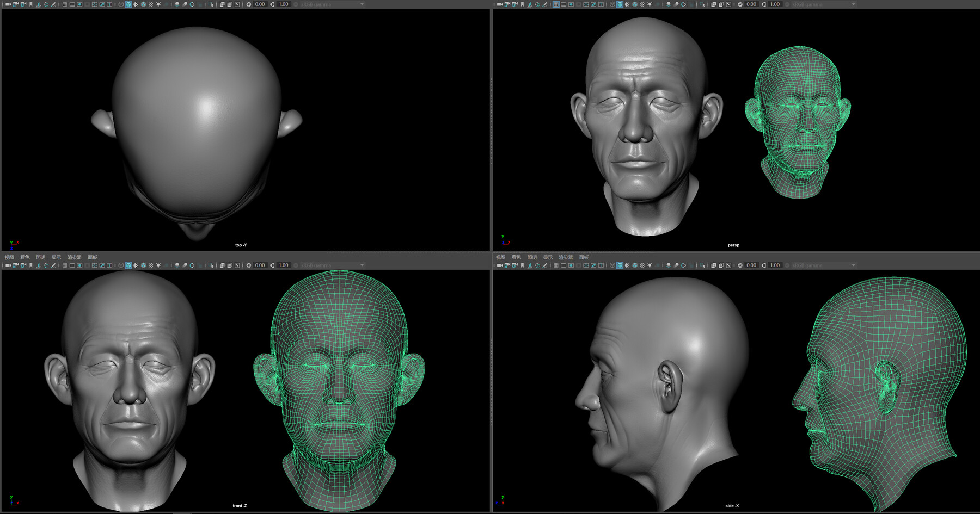Click the Select Camera icon in the persp viewport toolbar
Screen dimensions: 980x514
pyautogui.click(x=499, y=4)
